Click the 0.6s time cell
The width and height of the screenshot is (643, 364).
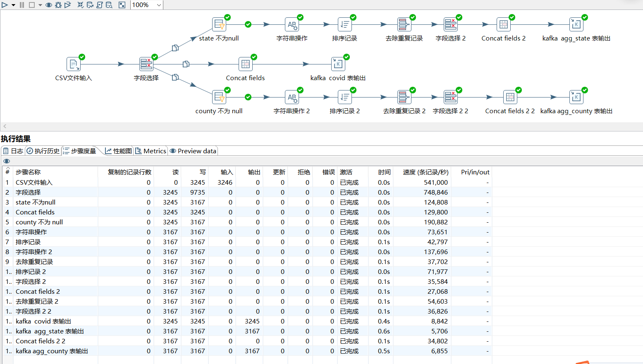click(x=384, y=331)
